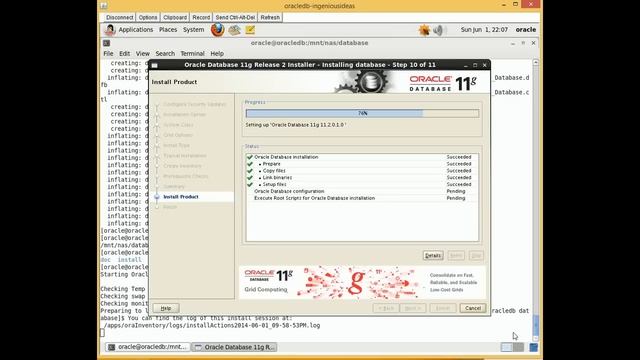Switch to Oracle Database 11g taskbar item
The height and width of the screenshot is (360, 640).
tap(234, 347)
